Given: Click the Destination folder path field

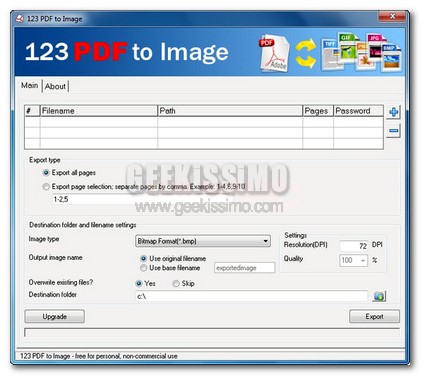Looking at the screenshot, I should pos(252,296).
